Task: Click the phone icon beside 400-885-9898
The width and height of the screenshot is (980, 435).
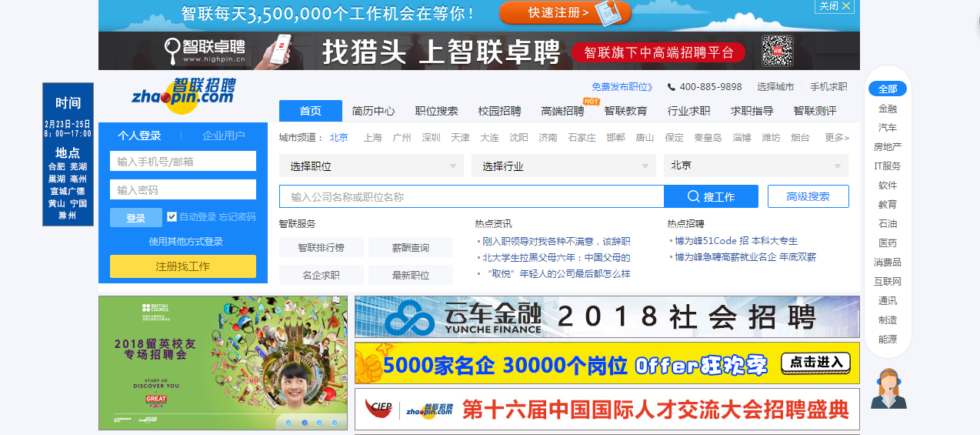Action: [672, 87]
